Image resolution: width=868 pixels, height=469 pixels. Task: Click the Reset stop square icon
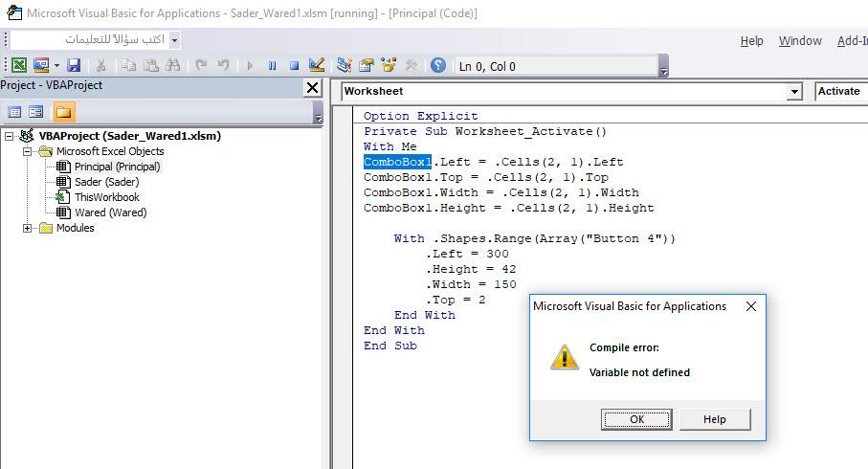click(x=294, y=66)
